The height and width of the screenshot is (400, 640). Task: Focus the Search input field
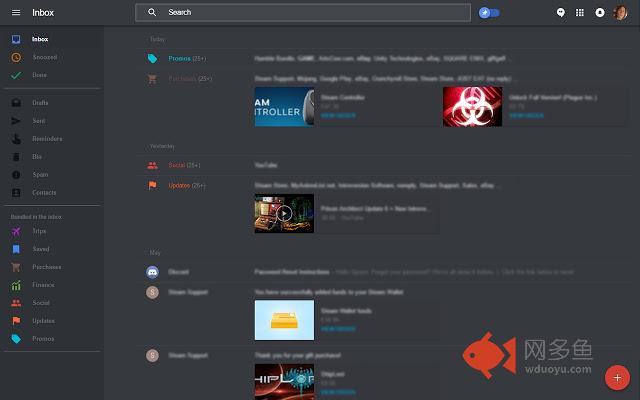point(303,13)
